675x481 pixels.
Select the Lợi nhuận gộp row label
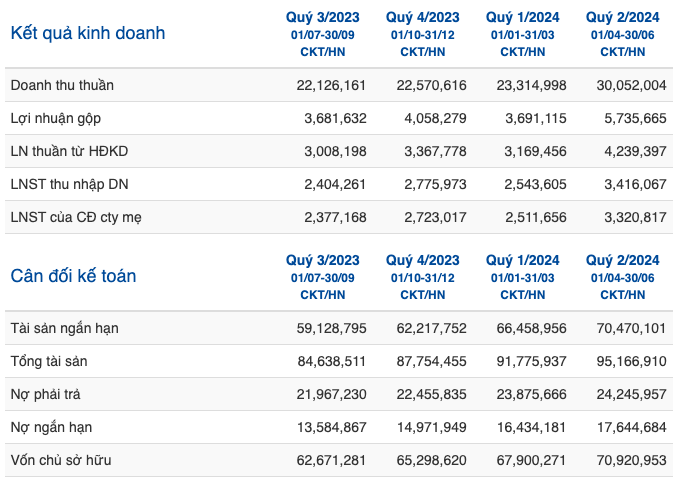click(56, 118)
